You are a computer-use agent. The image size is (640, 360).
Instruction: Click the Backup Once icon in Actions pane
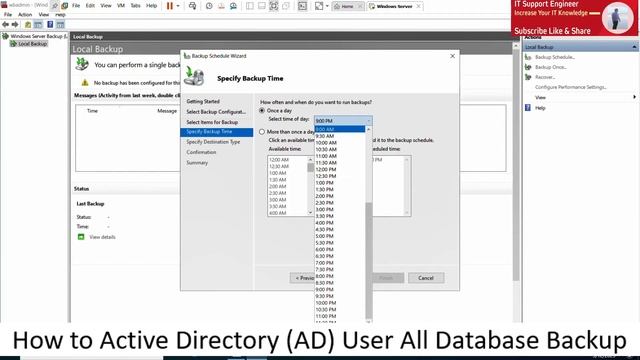(528, 67)
